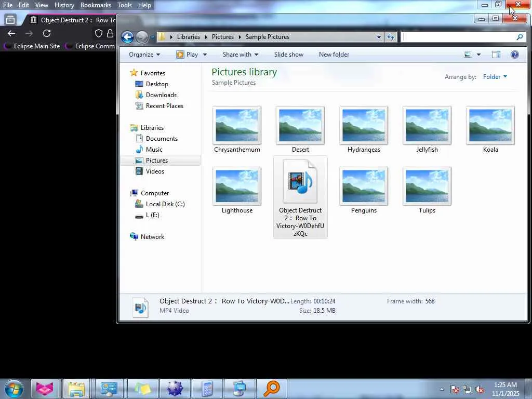Select Recent Places in the sidebar
This screenshot has height=399, width=532.
click(x=159, y=106)
